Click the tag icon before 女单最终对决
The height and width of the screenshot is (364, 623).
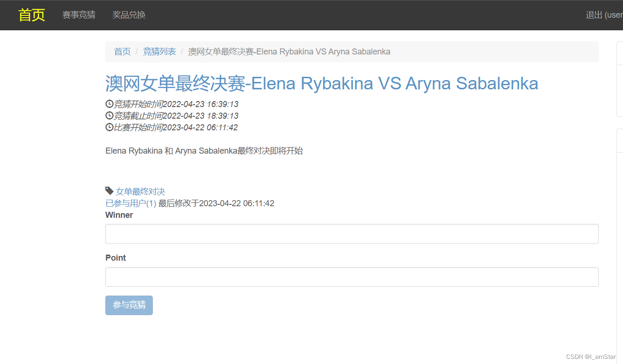coord(110,191)
